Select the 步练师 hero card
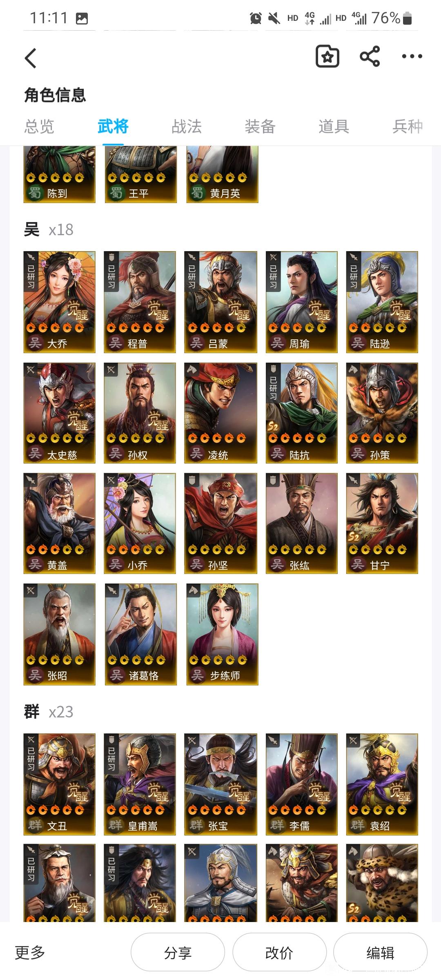 point(222,634)
